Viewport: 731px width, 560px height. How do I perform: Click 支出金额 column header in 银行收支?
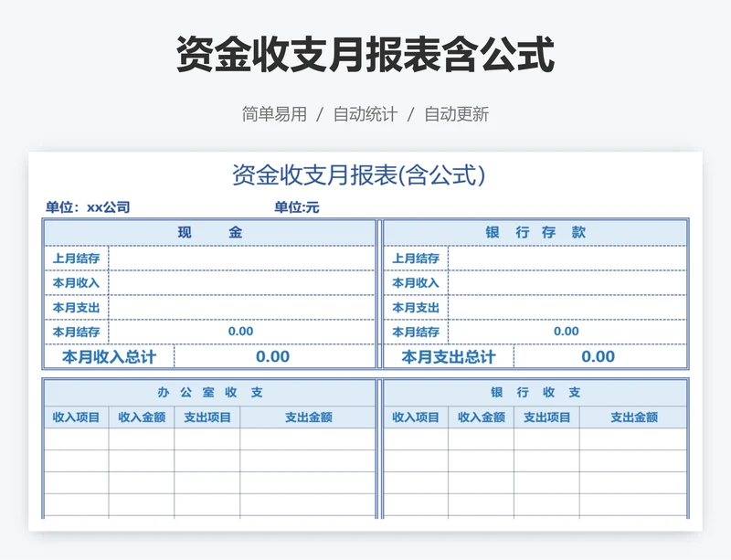(x=633, y=417)
